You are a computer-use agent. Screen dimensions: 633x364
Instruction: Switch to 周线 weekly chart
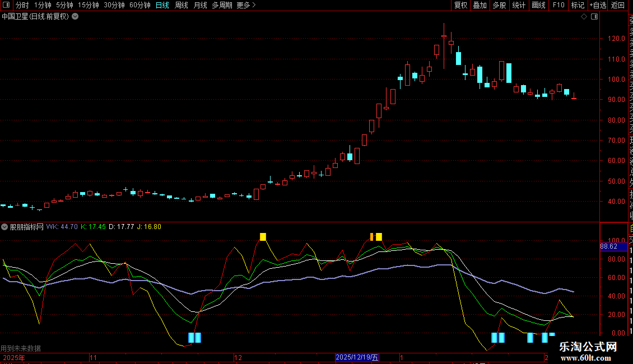tap(181, 5)
